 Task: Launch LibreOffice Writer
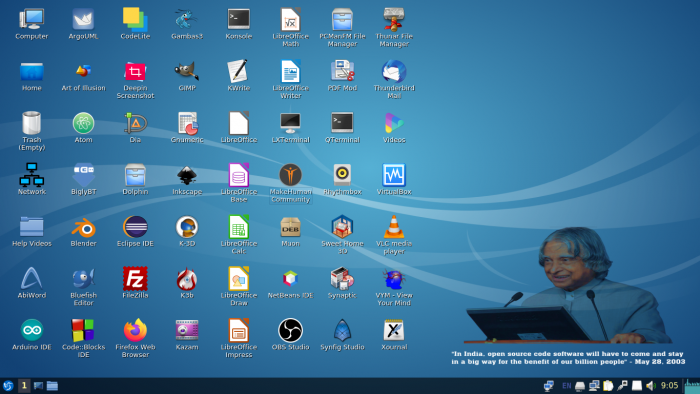click(x=290, y=71)
